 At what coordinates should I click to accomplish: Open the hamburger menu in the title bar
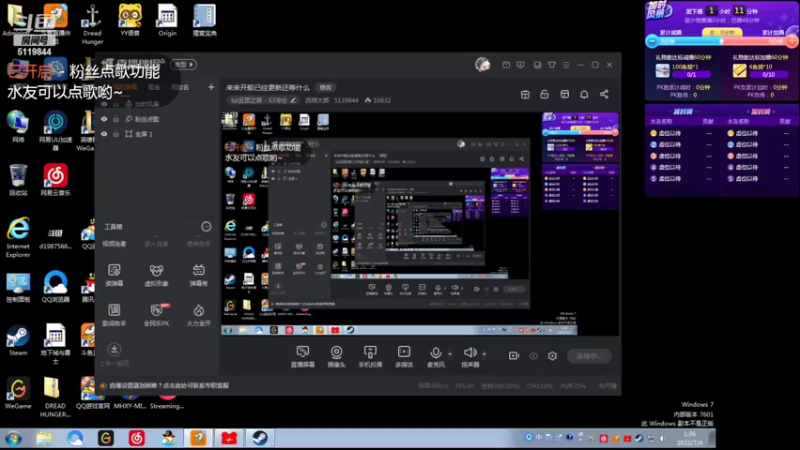click(x=566, y=65)
